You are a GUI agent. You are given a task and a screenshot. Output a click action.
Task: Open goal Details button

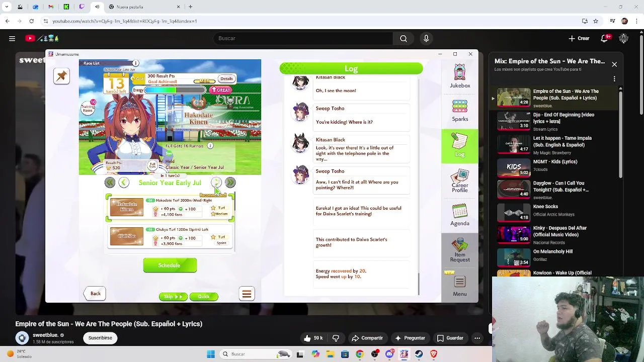click(226, 79)
